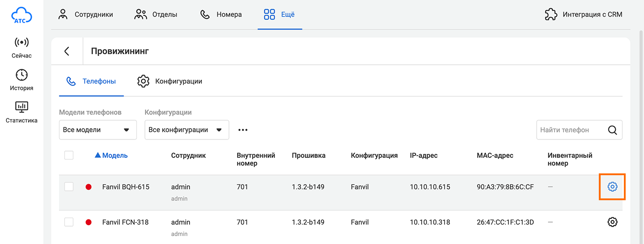This screenshot has width=644, height=244.
Task: Open the three-dots more filters menu
Action: [x=243, y=130]
